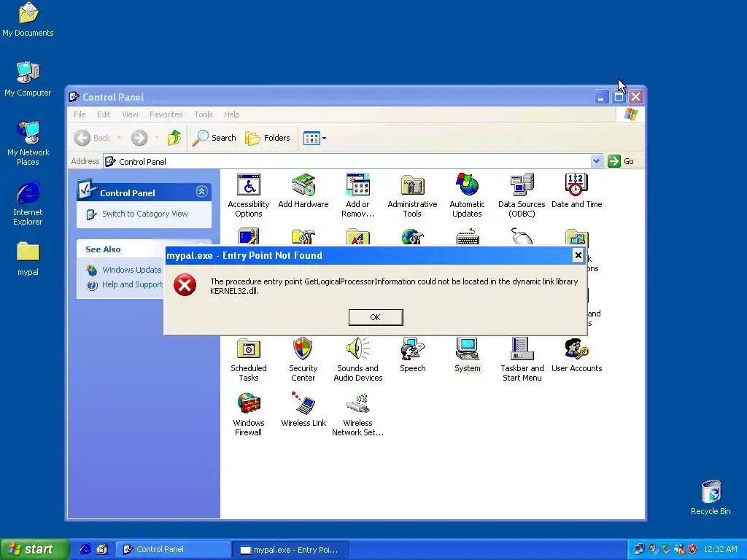Open Security Center icon

click(303, 359)
